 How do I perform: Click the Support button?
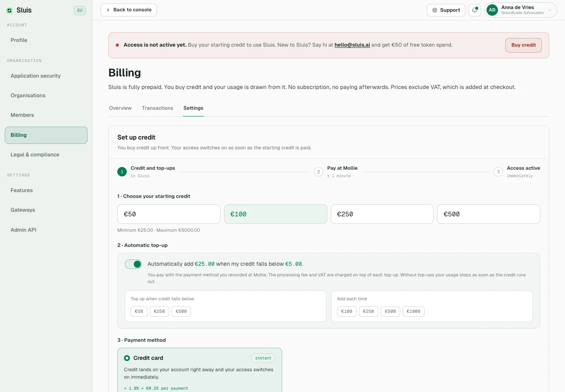pos(446,10)
